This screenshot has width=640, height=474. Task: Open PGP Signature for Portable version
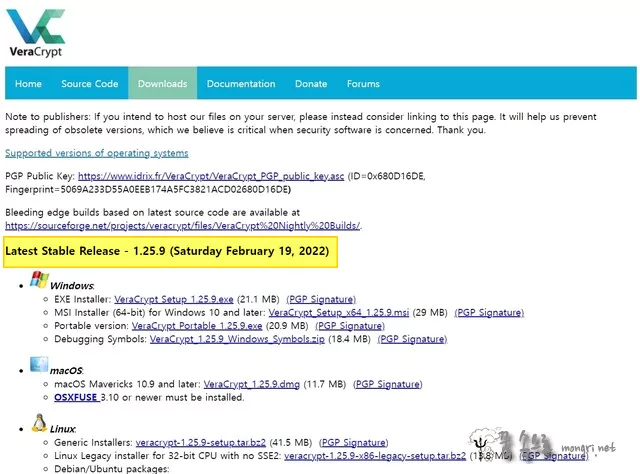tap(350, 326)
